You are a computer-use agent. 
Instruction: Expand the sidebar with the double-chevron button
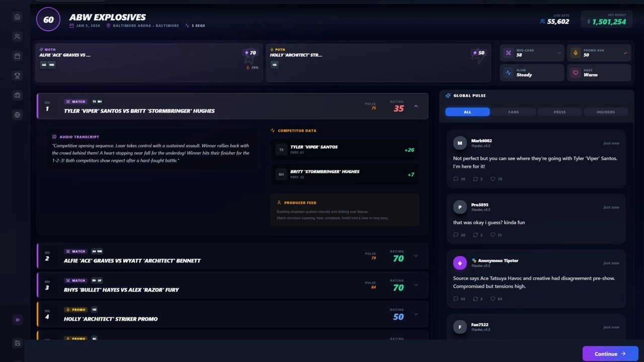tap(18, 320)
